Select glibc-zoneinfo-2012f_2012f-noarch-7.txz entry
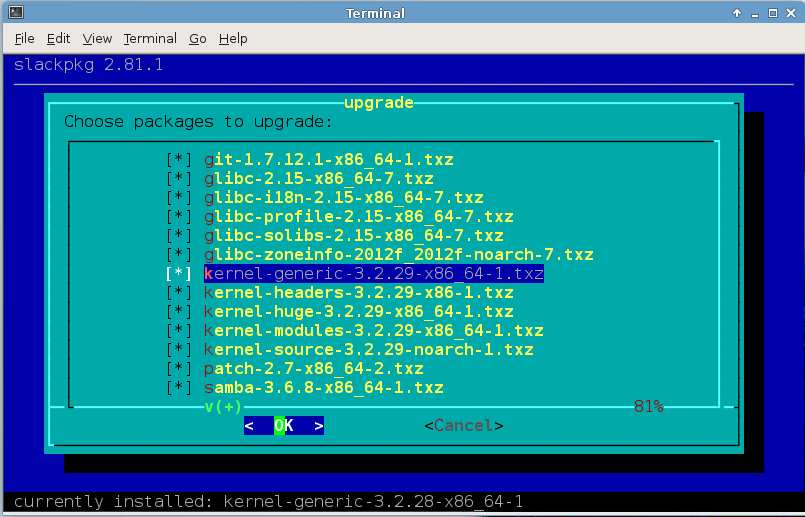Screen dimensions: 805x517 (x=399, y=254)
